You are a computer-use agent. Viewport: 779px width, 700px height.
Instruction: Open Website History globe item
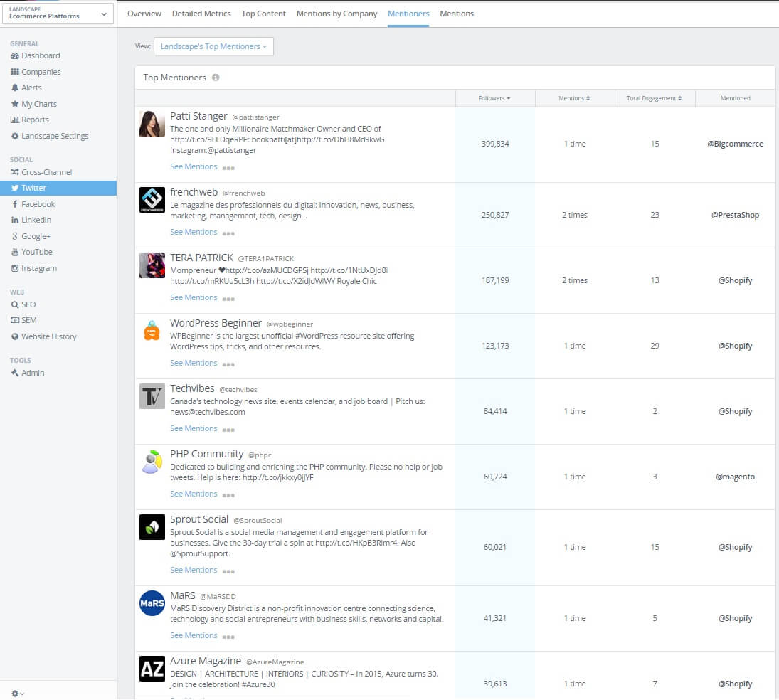point(43,336)
